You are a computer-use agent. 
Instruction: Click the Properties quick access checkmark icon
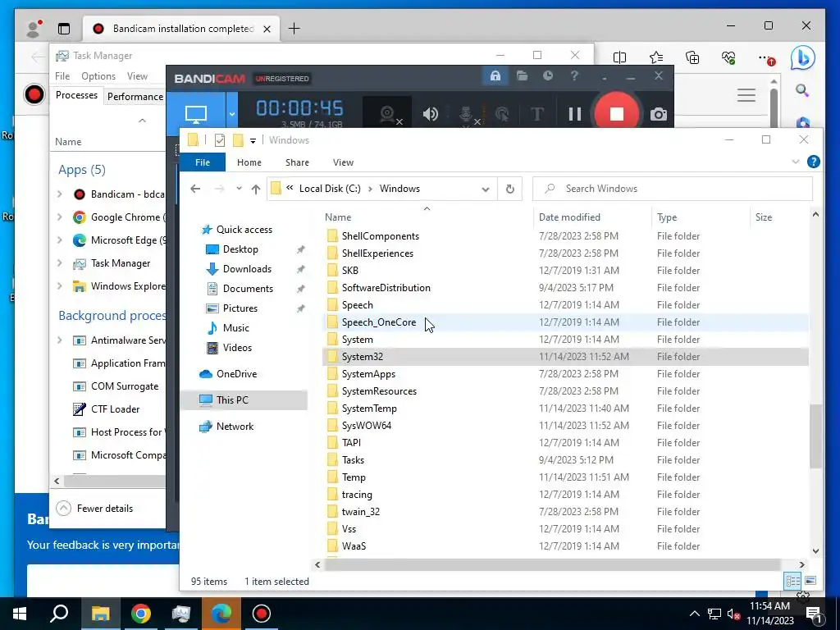pyautogui.click(x=220, y=140)
